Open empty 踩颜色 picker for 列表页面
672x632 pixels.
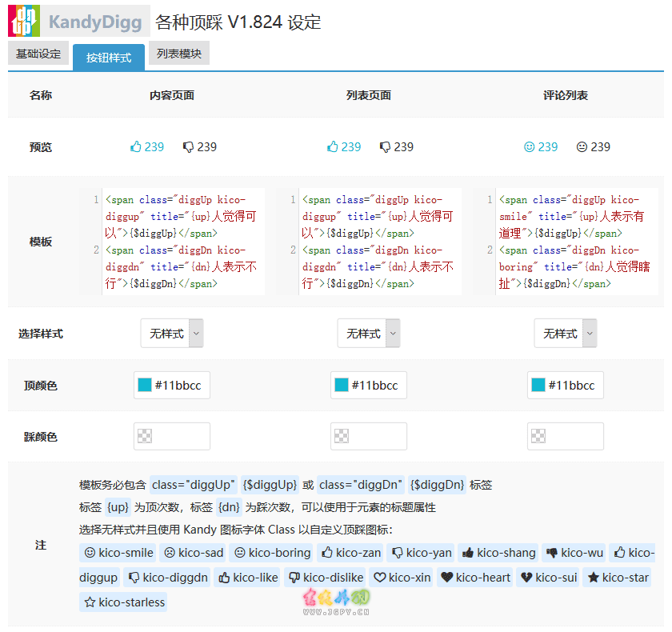369,436
